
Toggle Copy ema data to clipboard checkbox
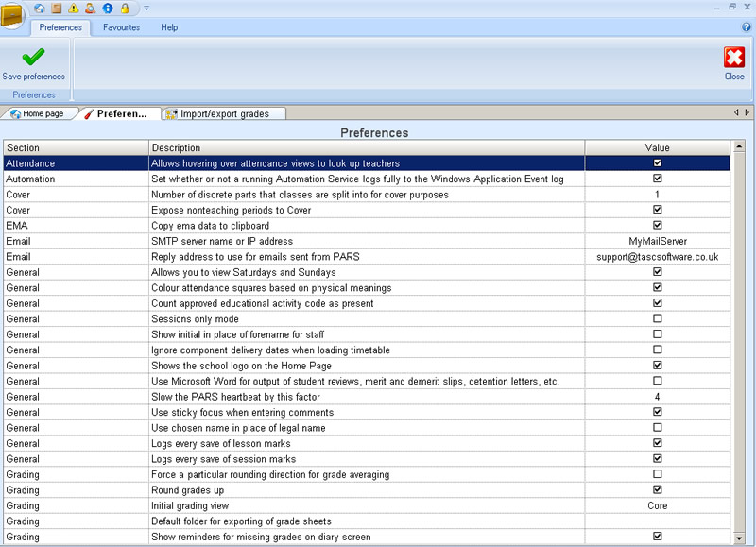[657, 225]
